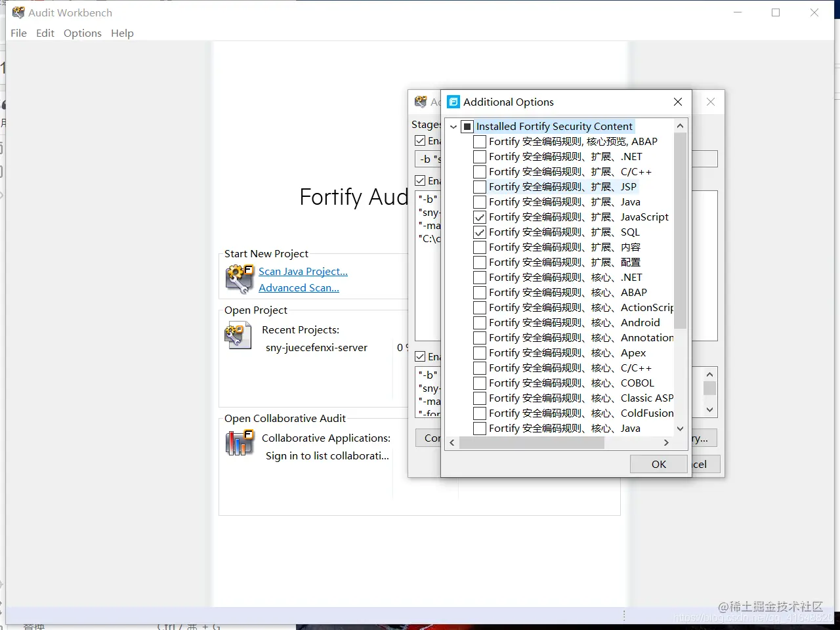Click the vertical scrollbar thumb in rules list
This screenshot has width=840, height=630.
[x=680, y=230]
